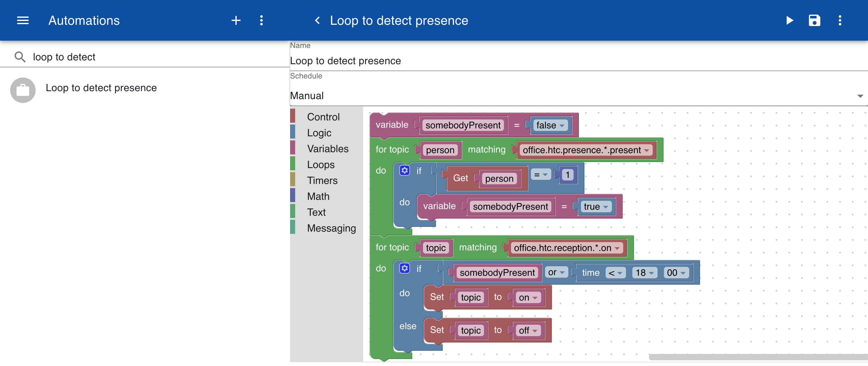Change the 'true' value dropdown

(x=596, y=207)
